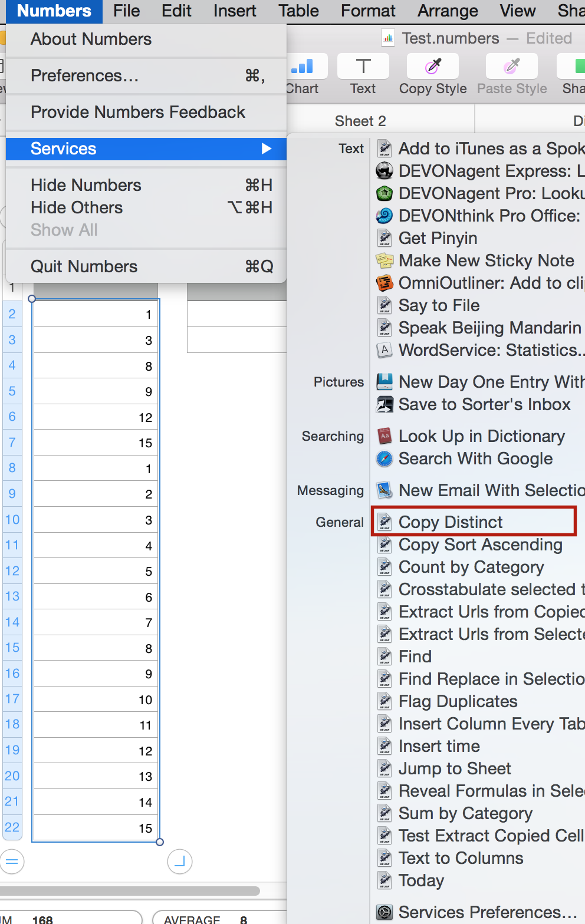
Task: Click the horizontal scrollbar under the sheet
Action: point(130,891)
